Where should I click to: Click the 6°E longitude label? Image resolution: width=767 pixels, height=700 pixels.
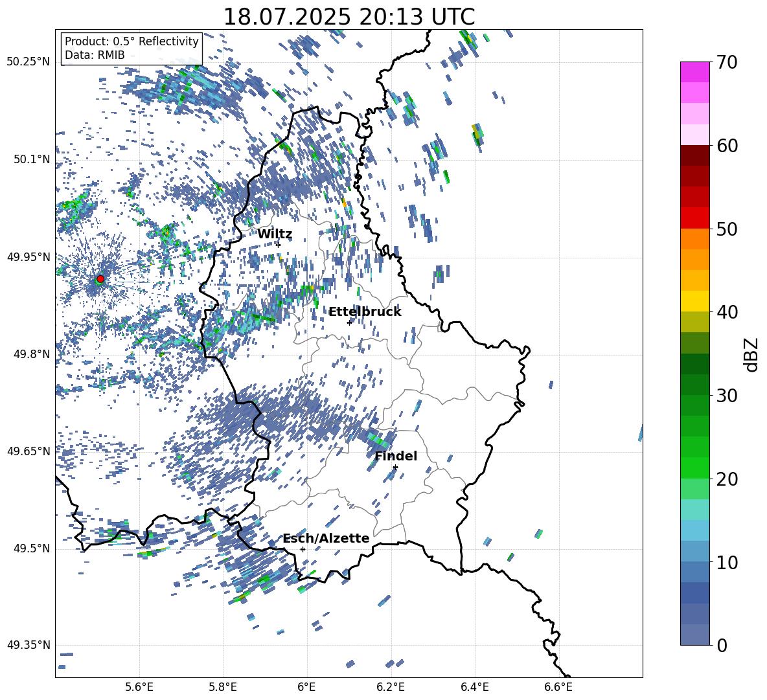click(x=306, y=687)
